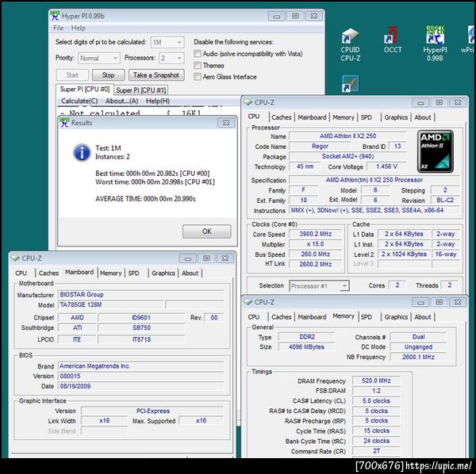Switch to Super PI [CPU #1] tab

tap(141, 90)
